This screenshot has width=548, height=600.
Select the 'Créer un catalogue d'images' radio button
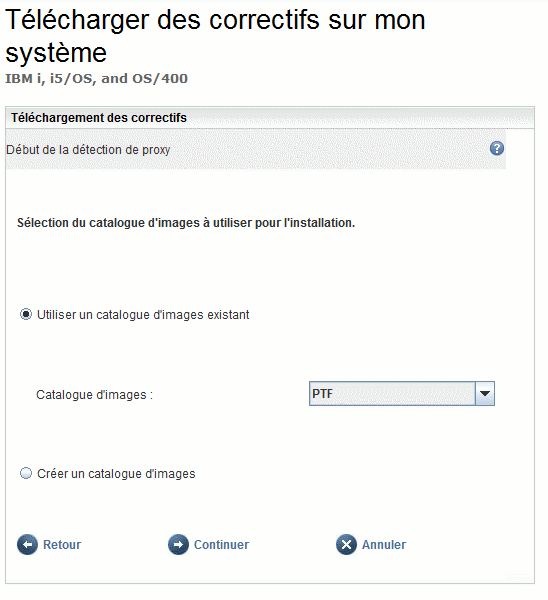[x=26, y=473]
